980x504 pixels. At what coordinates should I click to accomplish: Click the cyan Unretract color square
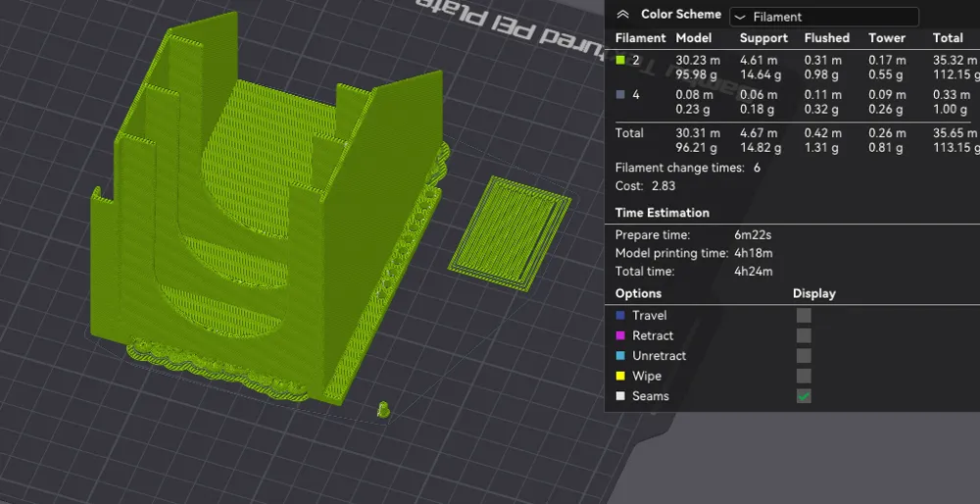[620, 356]
